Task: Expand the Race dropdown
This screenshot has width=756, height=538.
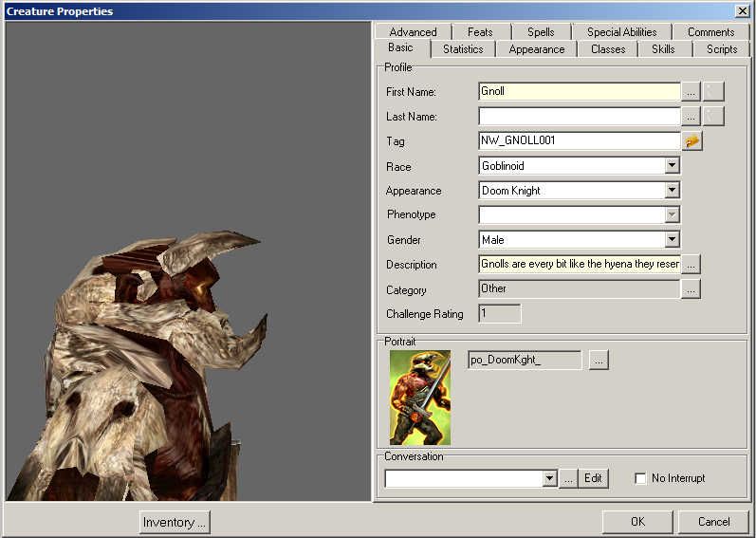Action: (672, 165)
